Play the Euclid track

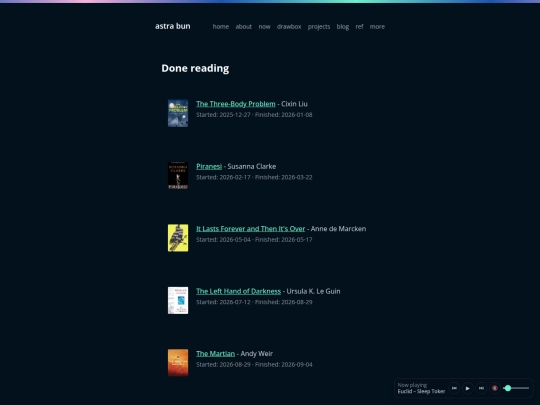point(468,388)
